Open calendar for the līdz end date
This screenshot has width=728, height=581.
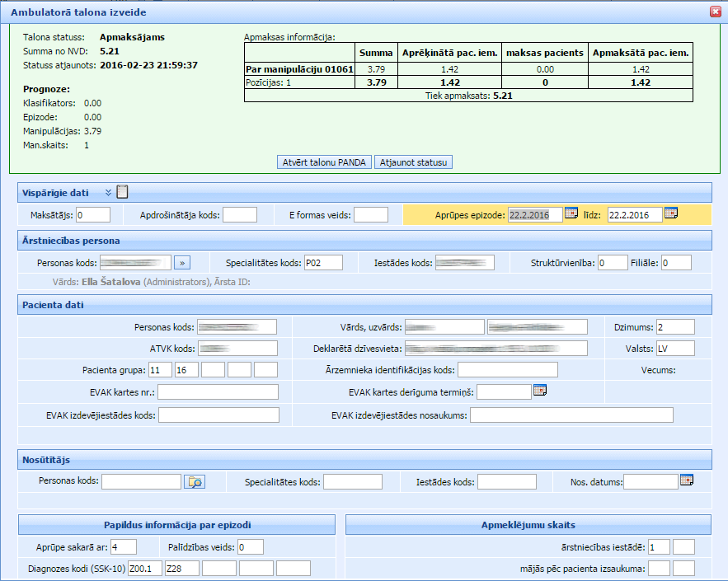(671, 213)
